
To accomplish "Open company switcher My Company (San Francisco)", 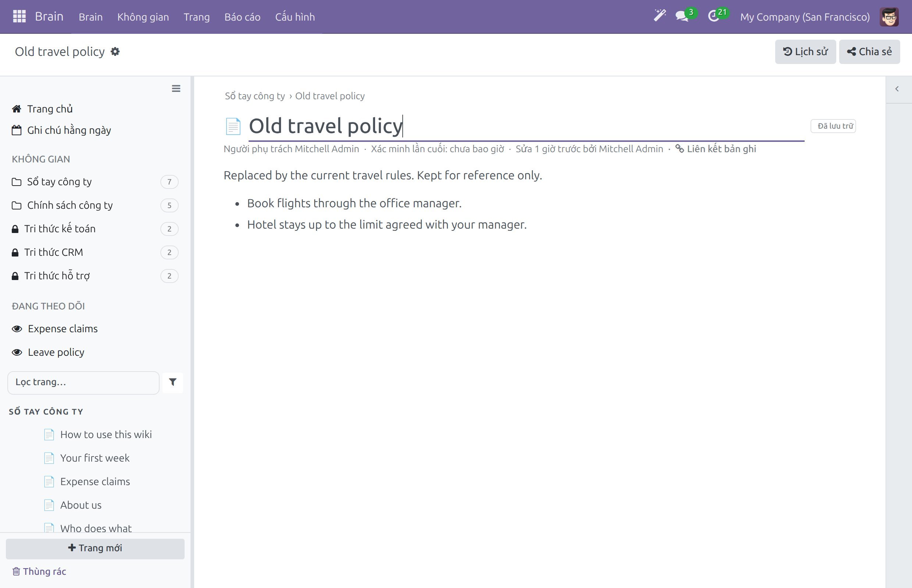I will click(x=805, y=17).
